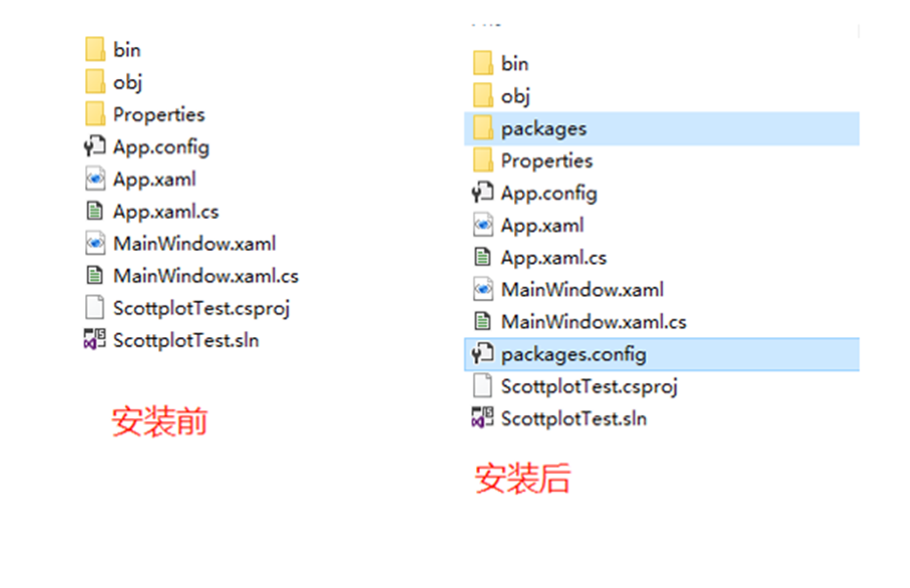Select Properties folder in left list

(145, 113)
